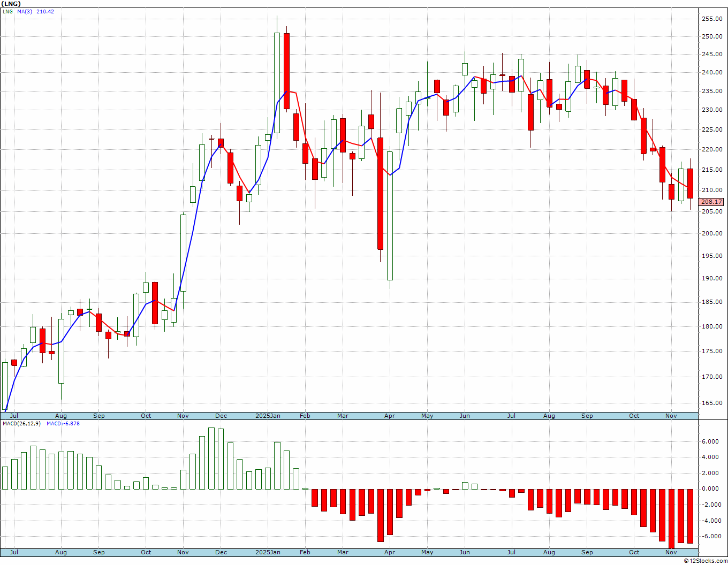The width and height of the screenshot is (728, 565).
Task: Click the last red candle at the chart's right edge
Action: (691, 184)
